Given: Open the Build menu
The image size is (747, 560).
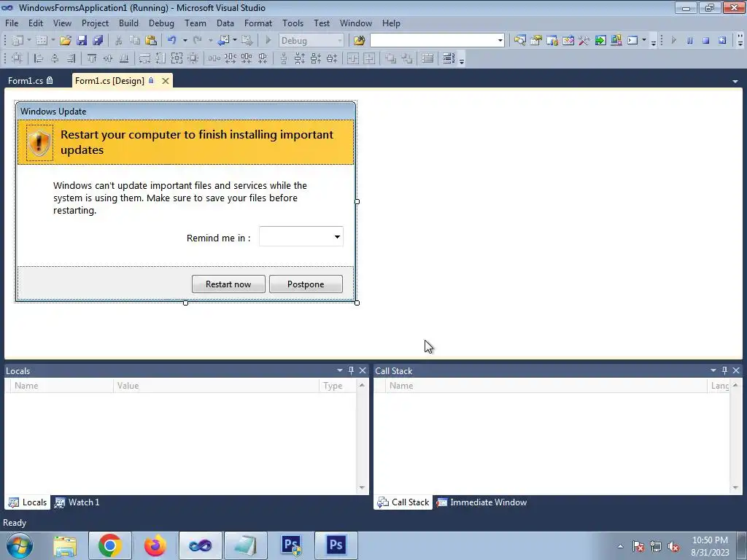Looking at the screenshot, I should coord(128,23).
